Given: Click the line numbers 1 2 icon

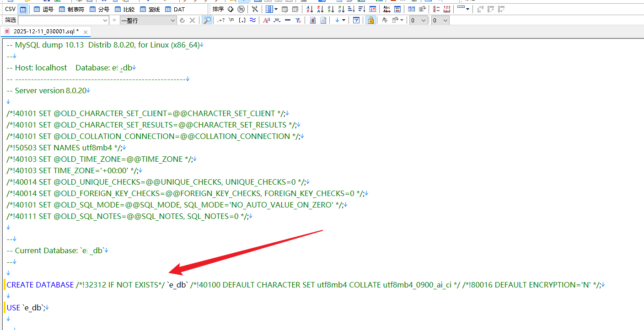Looking at the screenshot, I should click(x=436, y=9).
